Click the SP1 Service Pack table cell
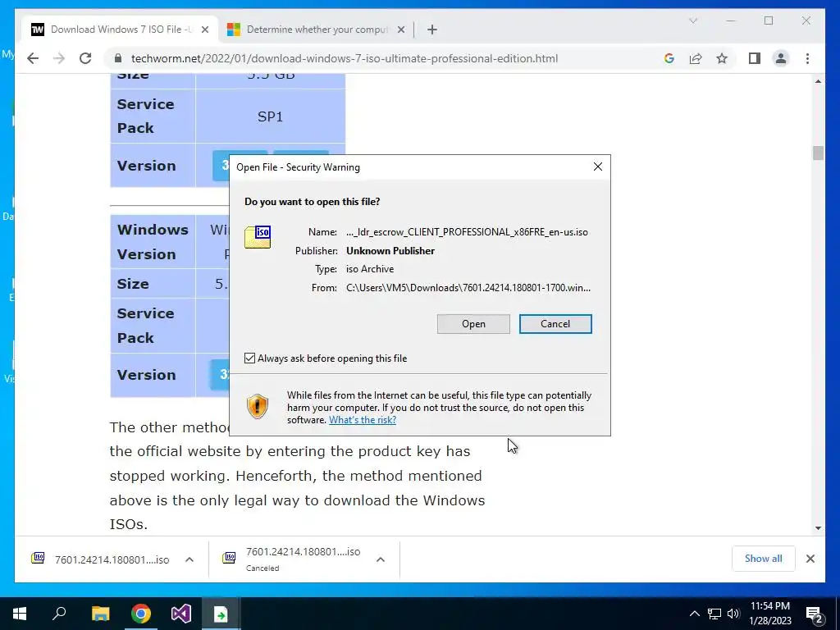 pos(270,116)
